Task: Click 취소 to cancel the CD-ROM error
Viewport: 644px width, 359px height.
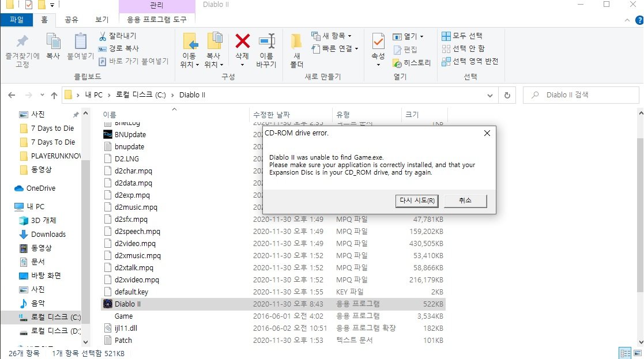Action: click(x=465, y=201)
